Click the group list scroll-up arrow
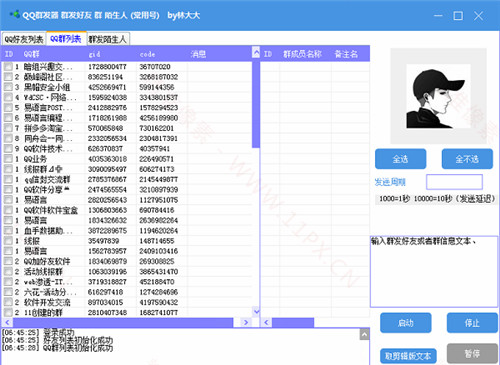This screenshot has height=365, width=500. point(256,52)
